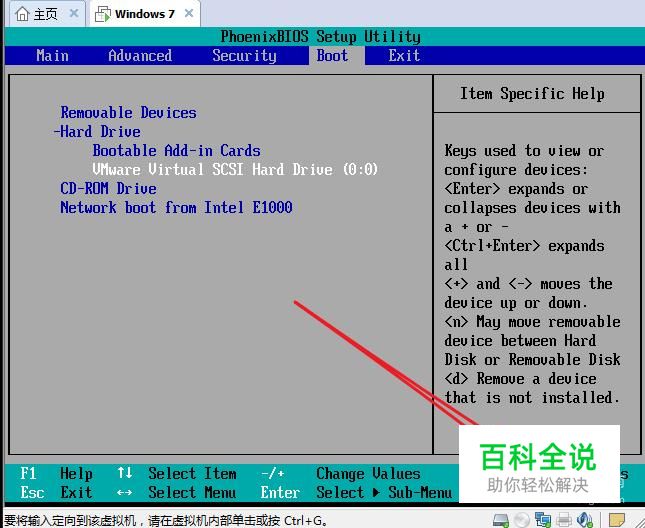645x528 pixels.
Task: Close the Windows 7 tab
Action: coord(189,13)
